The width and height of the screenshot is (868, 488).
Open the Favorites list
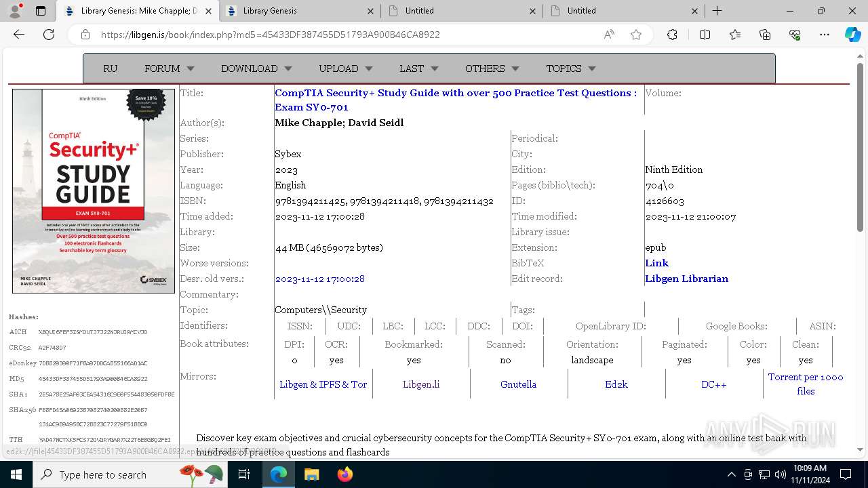click(x=735, y=35)
